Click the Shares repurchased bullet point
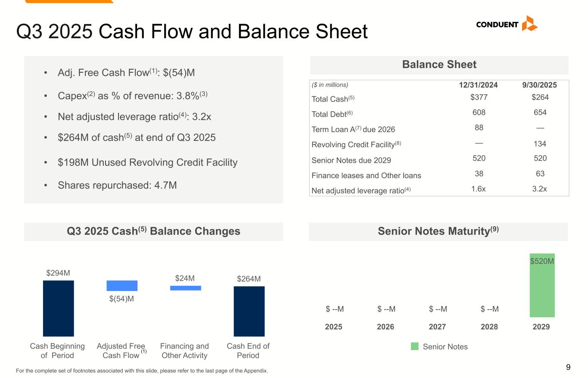This screenshot has height=378, width=588. [117, 185]
